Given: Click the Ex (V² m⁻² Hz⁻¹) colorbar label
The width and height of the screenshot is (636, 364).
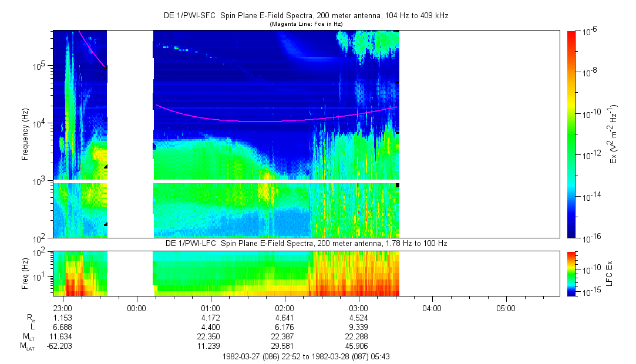Looking at the screenshot, I should pos(614,134).
